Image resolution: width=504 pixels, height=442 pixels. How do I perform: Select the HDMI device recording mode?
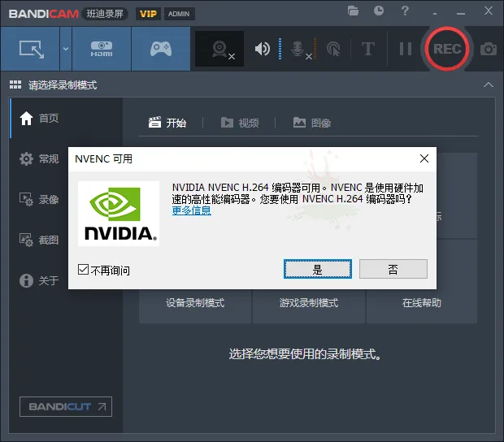pyautogui.click(x=102, y=49)
